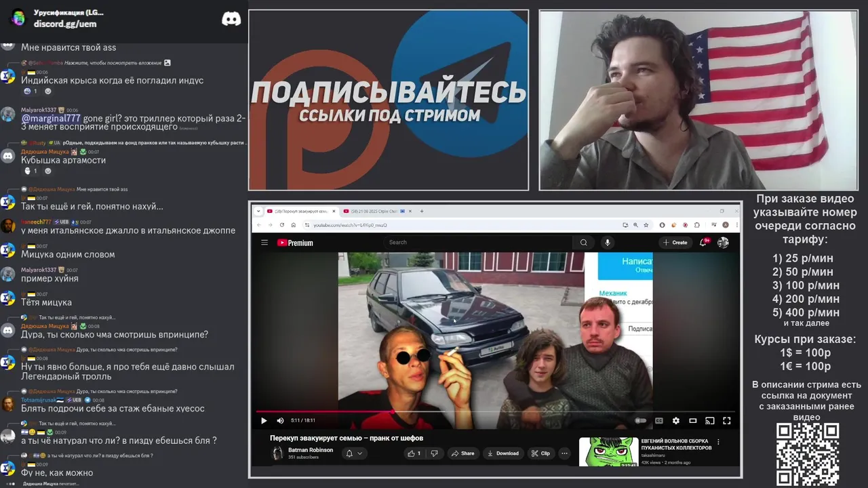Open the YouTube account avatar menu
The image size is (868, 488).
pyautogui.click(x=723, y=242)
